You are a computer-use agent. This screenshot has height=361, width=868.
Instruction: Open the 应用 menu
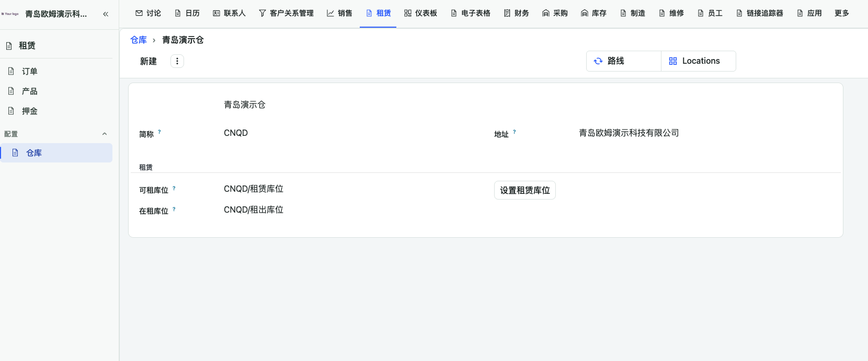click(809, 13)
